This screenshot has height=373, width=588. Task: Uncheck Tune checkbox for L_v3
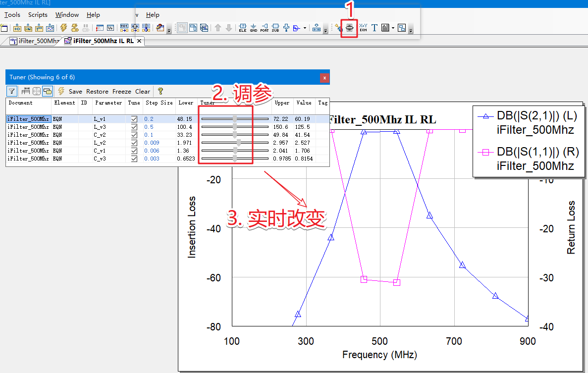134,127
